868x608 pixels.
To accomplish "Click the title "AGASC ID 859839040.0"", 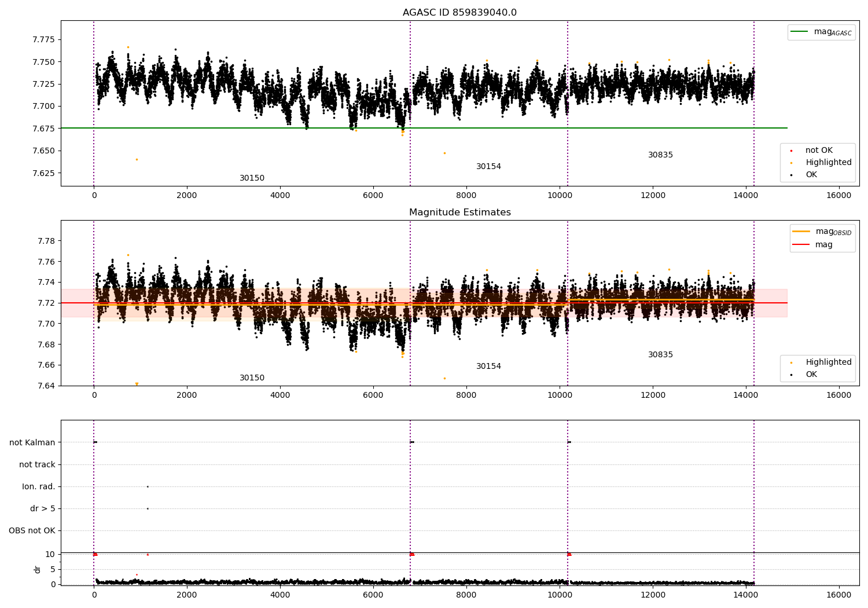I will pos(459,13).
